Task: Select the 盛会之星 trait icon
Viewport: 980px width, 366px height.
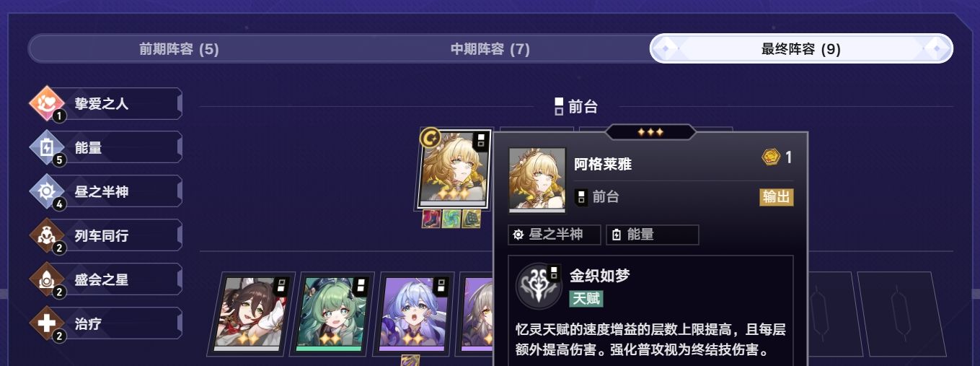Action: (47, 280)
